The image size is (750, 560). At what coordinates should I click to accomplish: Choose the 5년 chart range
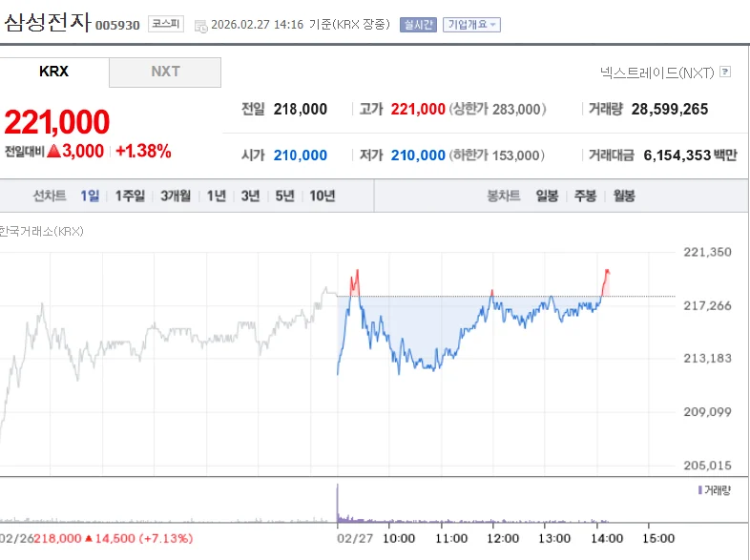coord(284,196)
